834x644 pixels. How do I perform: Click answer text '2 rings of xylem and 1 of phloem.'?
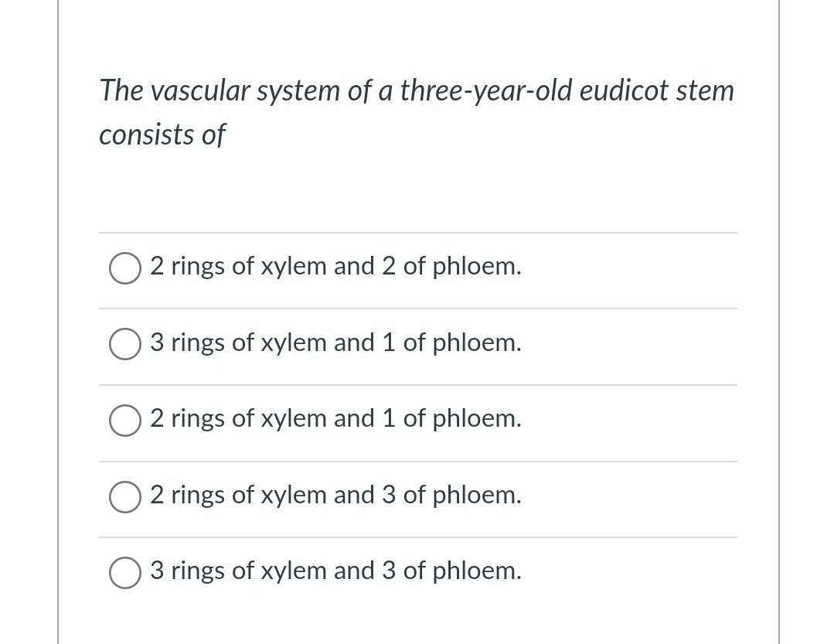[335, 418]
